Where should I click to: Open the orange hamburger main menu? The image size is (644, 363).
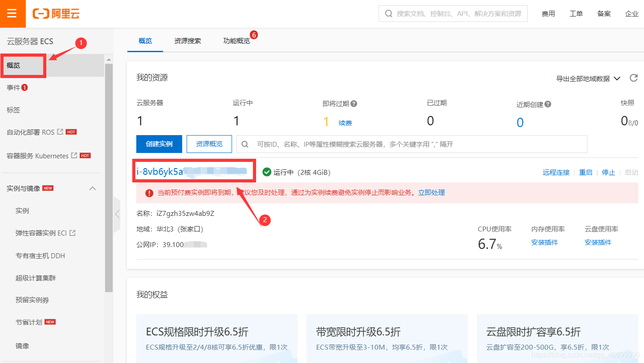coord(12,13)
